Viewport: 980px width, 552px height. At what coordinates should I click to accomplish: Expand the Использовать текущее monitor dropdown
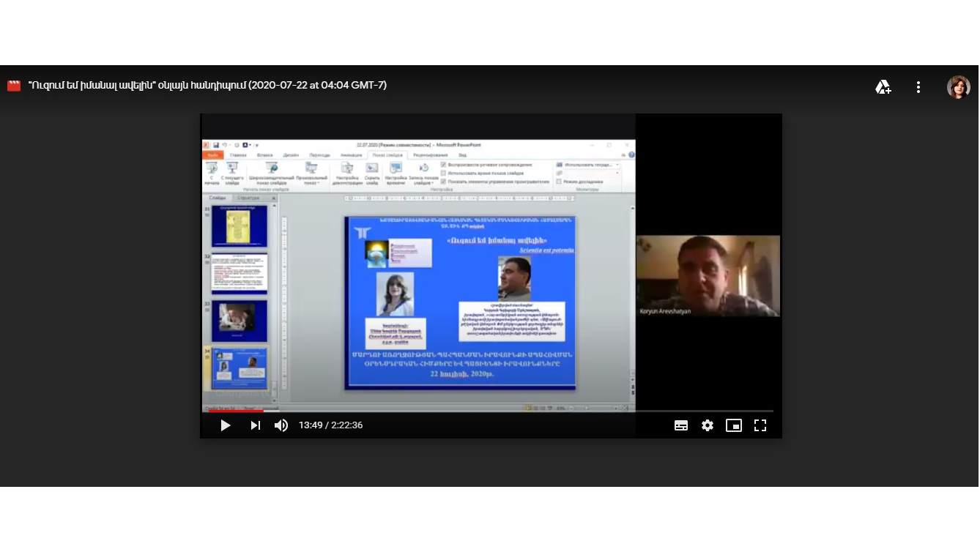coord(617,165)
